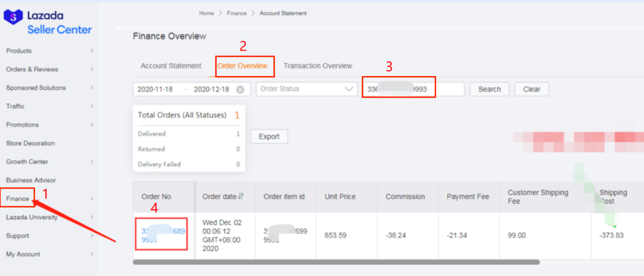Select the Delivered status row

(x=189, y=134)
